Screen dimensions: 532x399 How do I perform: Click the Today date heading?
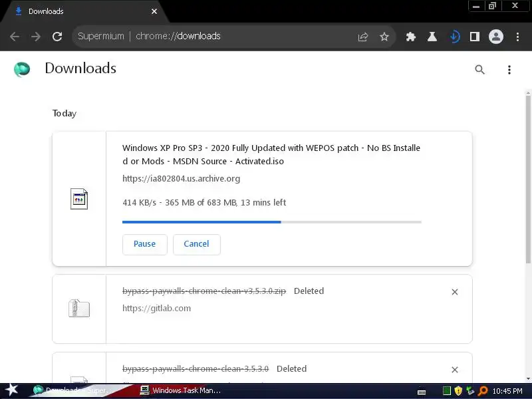65,113
